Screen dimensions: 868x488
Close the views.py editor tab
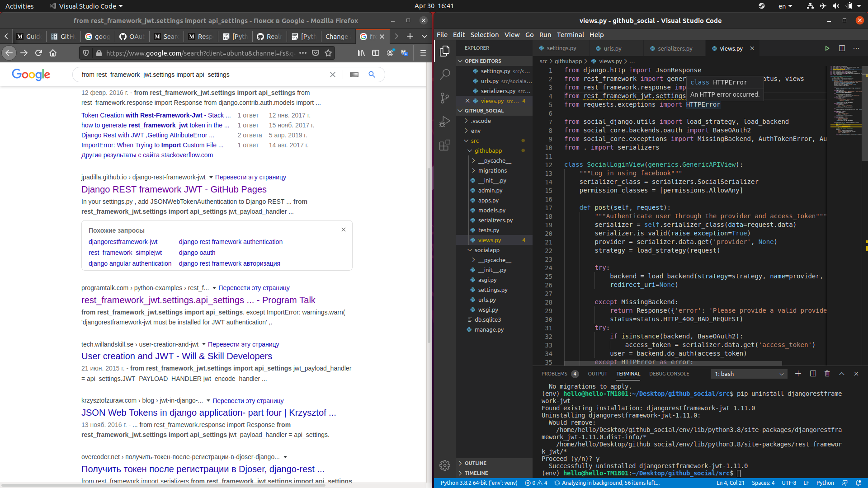click(752, 48)
